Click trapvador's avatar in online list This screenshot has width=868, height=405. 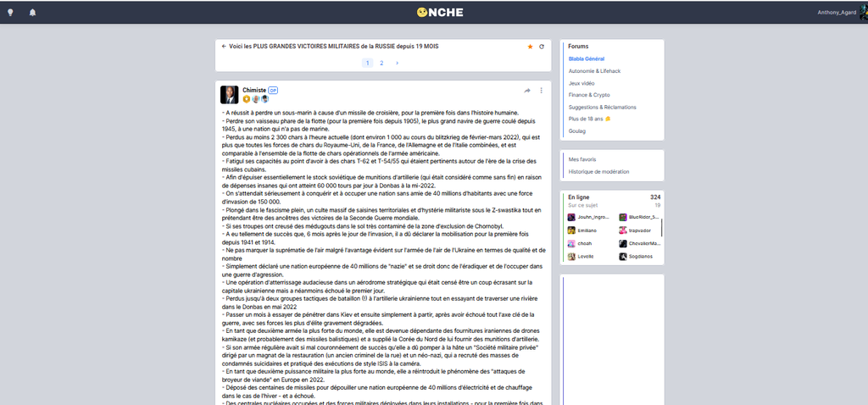coord(623,230)
